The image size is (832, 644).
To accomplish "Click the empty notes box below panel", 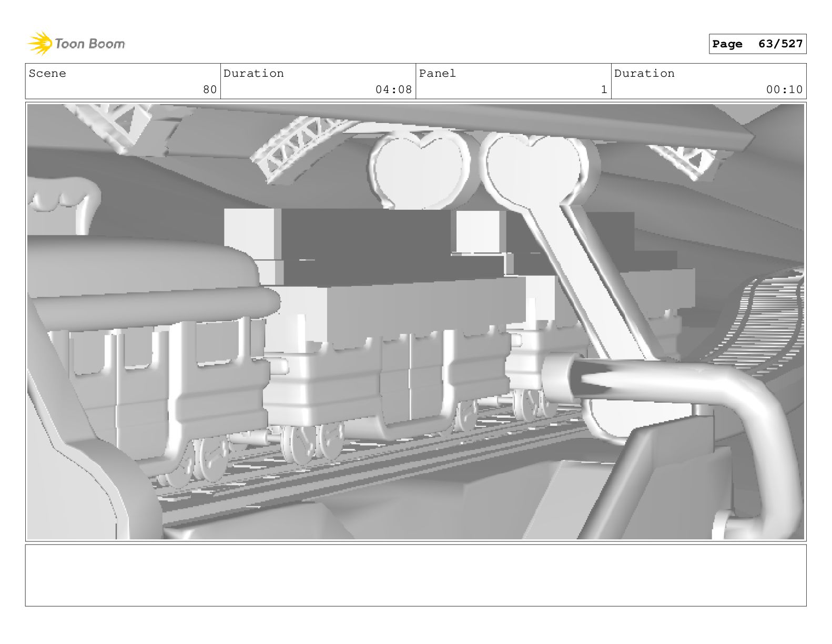I will click(415, 575).
